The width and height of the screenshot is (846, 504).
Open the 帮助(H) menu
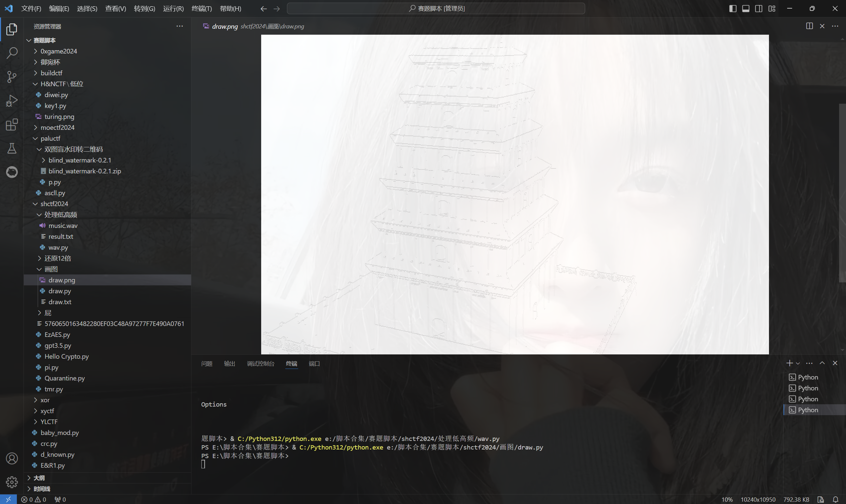click(230, 9)
